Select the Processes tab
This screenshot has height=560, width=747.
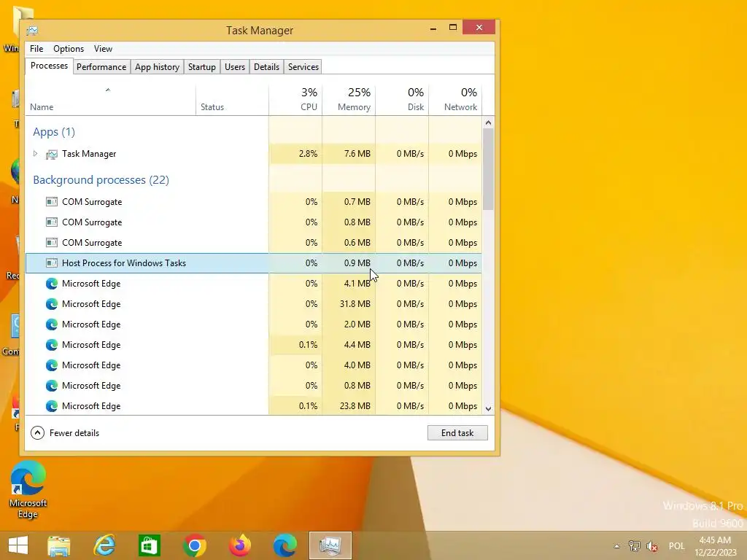pyautogui.click(x=49, y=66)
